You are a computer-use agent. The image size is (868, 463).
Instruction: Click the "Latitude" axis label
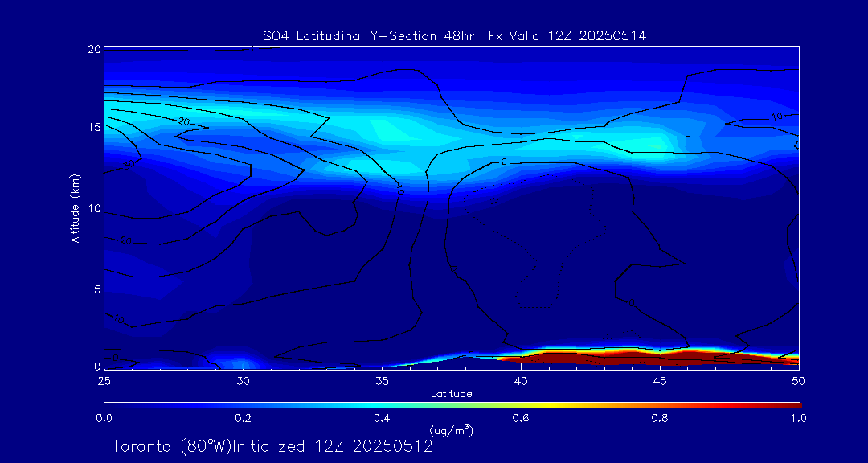[452, 394]
